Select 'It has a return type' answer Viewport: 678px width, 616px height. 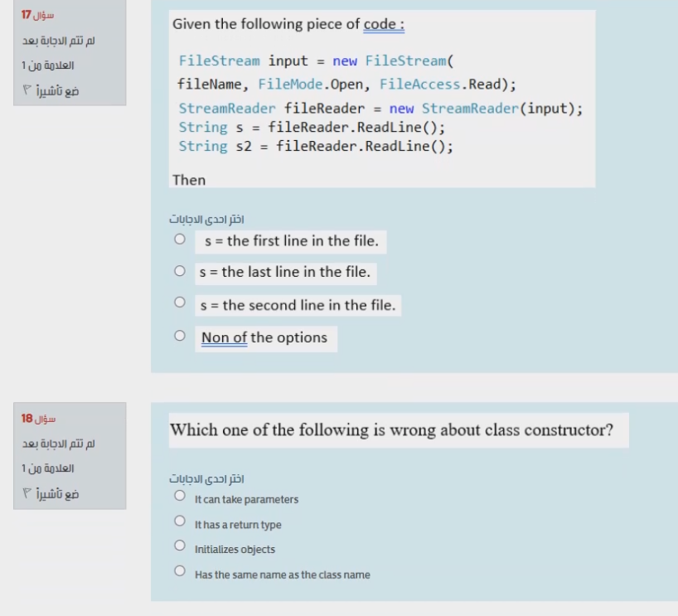tap(179, 520)
